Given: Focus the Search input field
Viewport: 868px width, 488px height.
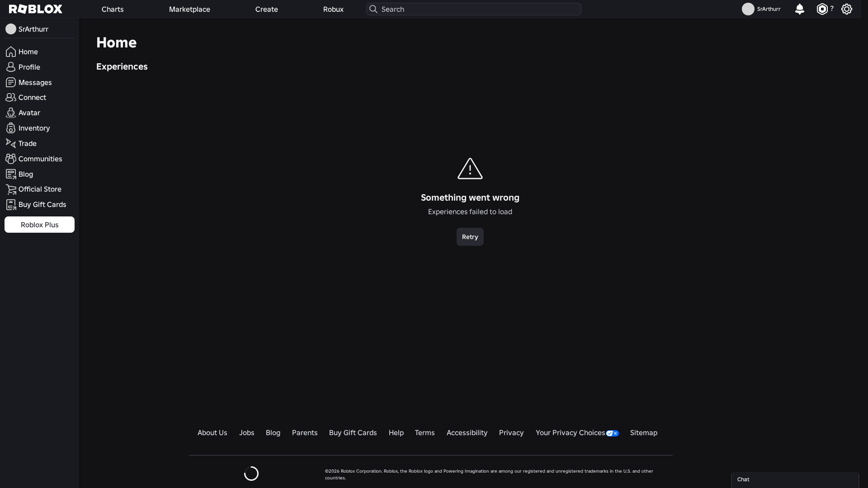Looking at the screenshot, I should tap(473, 9).
